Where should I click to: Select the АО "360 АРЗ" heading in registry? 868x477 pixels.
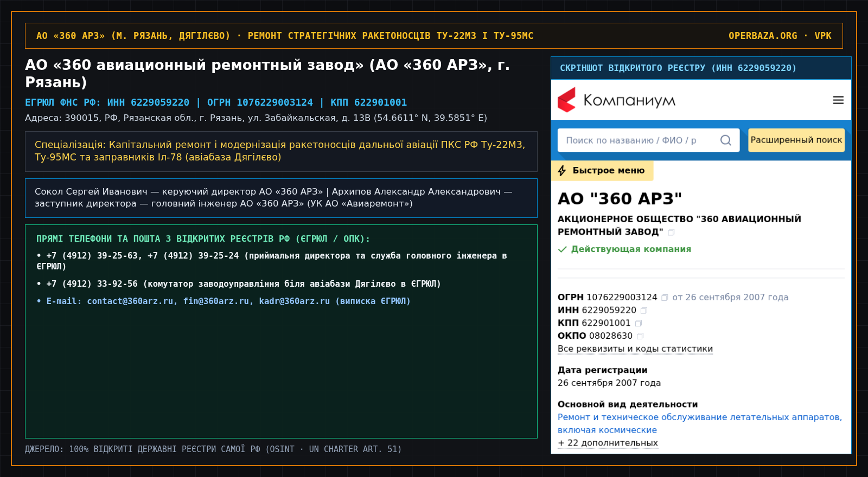(620, 199)
